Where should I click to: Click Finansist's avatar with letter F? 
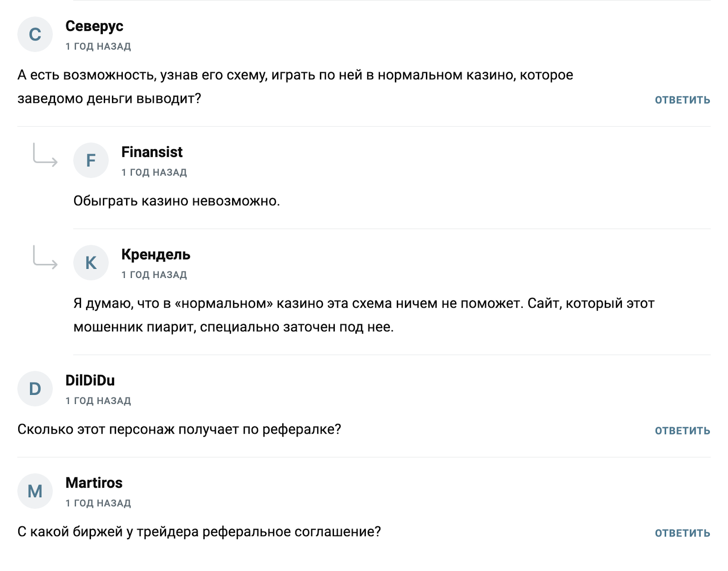91,160
